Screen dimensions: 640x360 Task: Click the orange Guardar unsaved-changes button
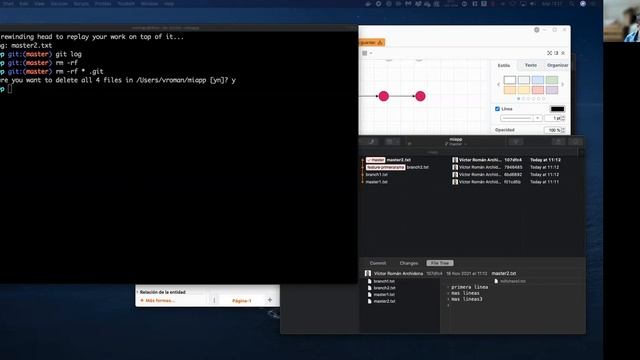(x=371, y=42)
